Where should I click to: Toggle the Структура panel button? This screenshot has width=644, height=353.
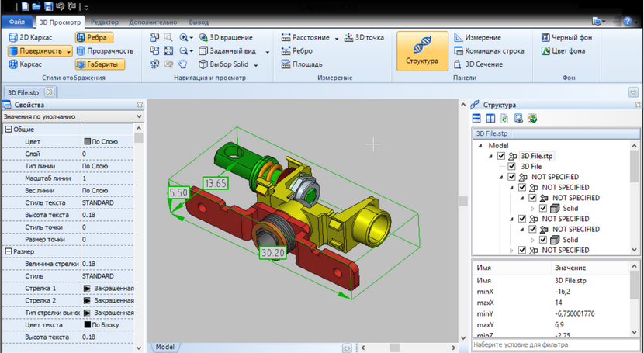[422, 51]
